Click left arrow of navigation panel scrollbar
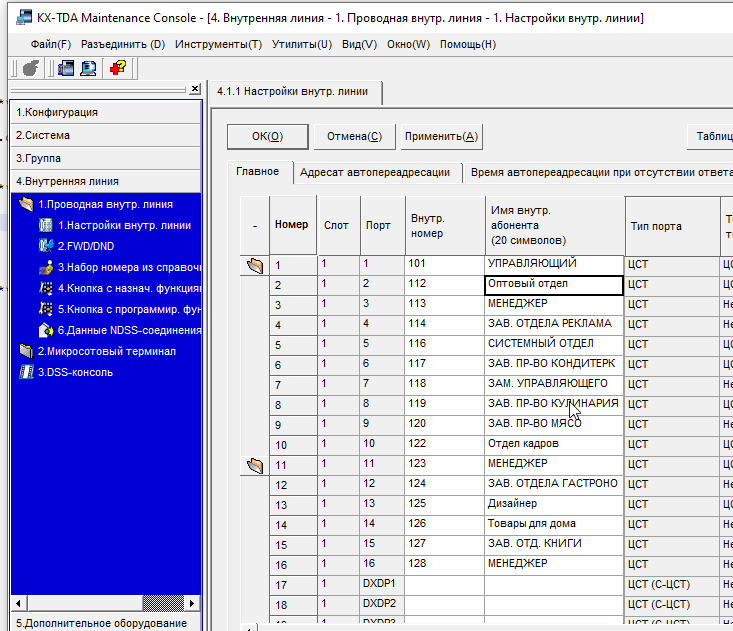 (19, 603)
